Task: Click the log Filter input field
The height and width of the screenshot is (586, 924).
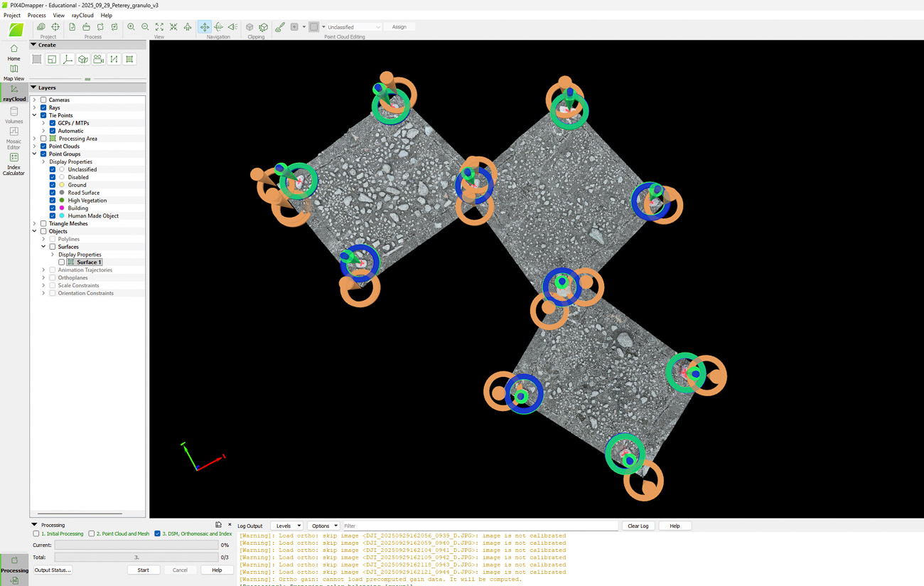Action: 480,526
